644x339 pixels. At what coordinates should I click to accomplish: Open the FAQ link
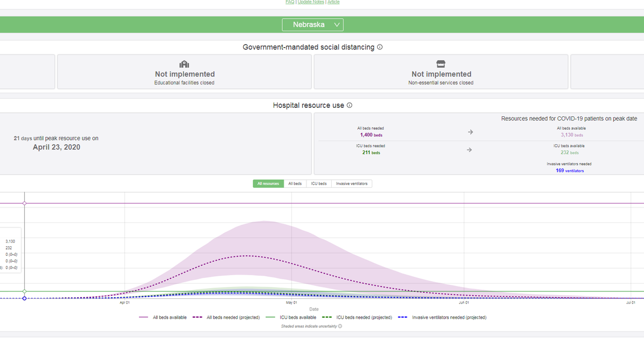289,2
